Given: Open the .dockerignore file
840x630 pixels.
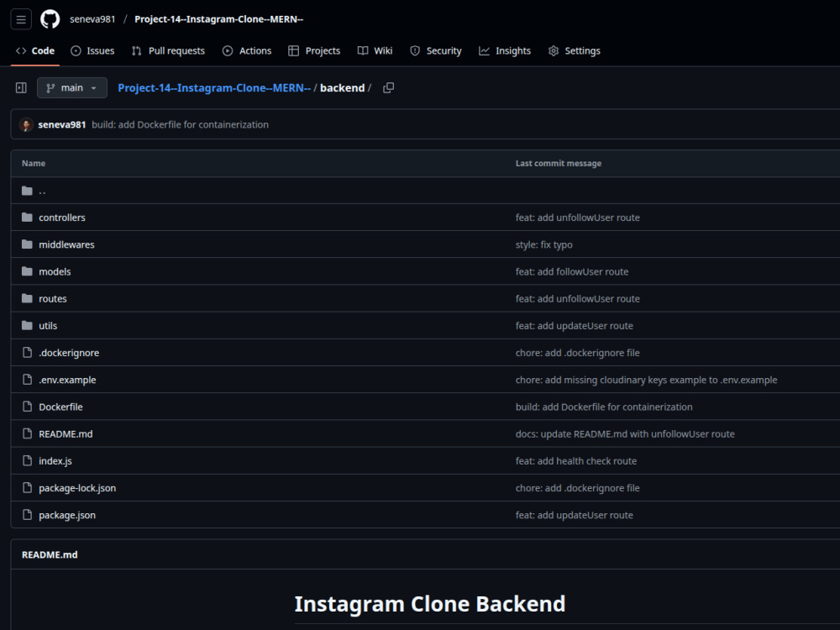Looking at the screenshot, I should 69,353.
